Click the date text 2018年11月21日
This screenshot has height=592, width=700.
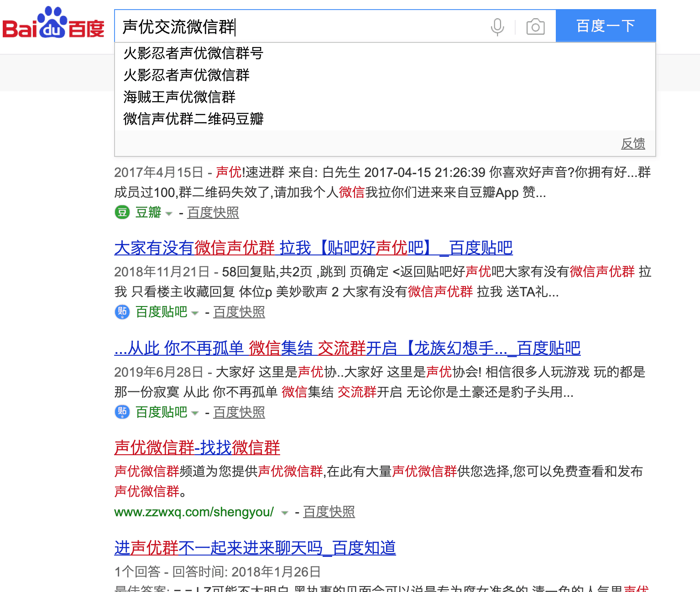[162, 272]
